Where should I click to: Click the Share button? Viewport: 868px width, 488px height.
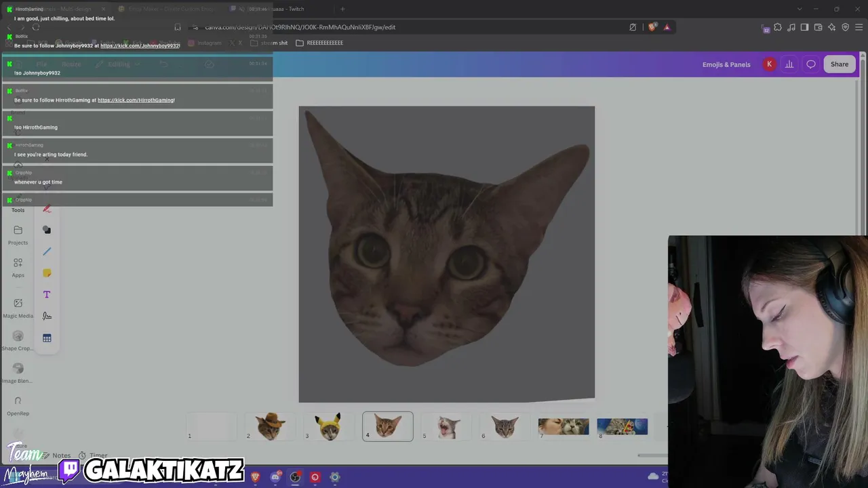click(x=840, y=64)
